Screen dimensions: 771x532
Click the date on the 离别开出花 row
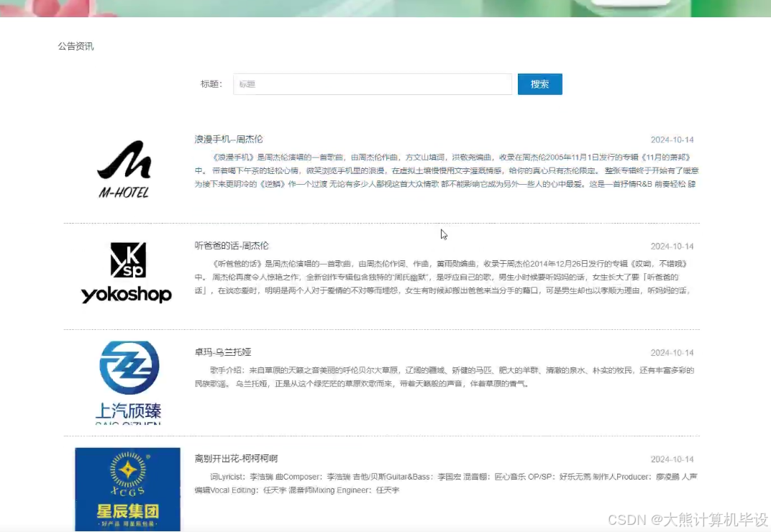click(672, 459)
